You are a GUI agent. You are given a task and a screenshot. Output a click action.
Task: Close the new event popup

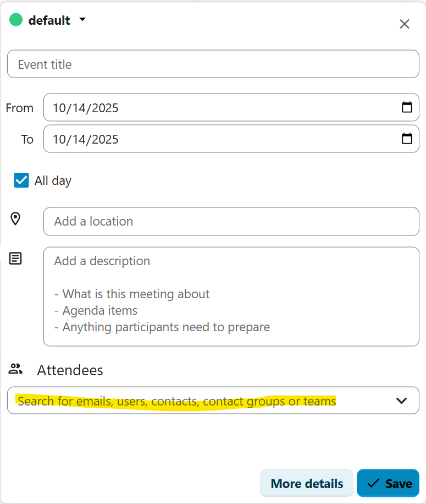(405, 24)
